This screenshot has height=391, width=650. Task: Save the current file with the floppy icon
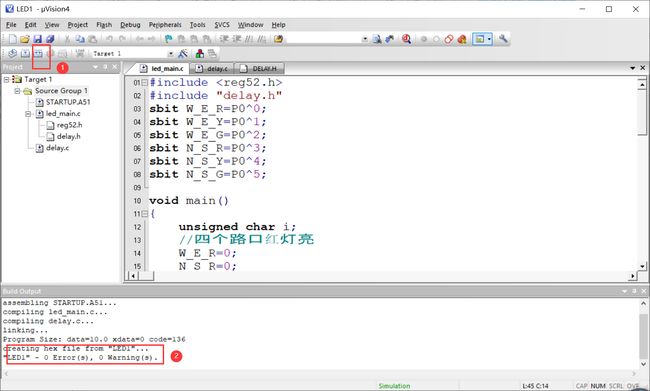[x=38, y=39]
